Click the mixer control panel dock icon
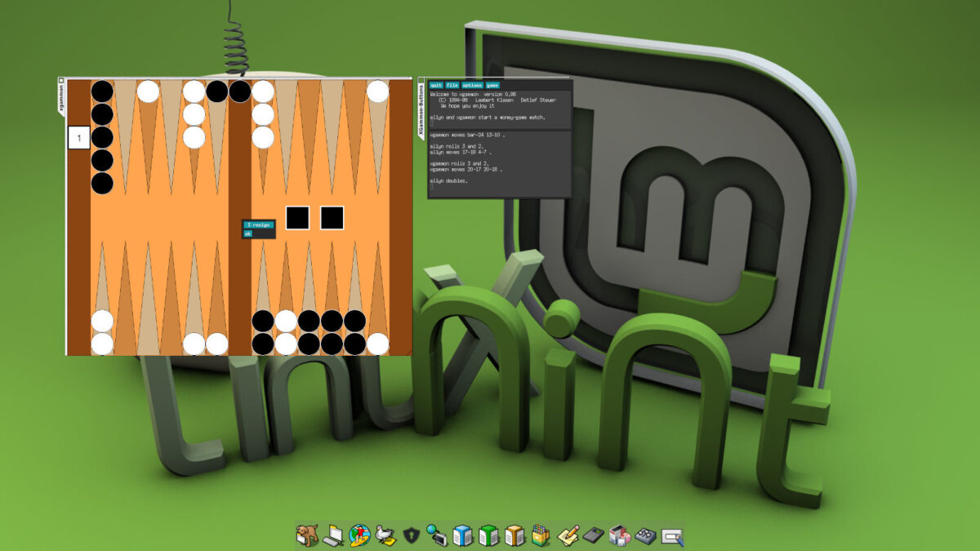This screenshot has width=980, height=551. click(x=645, y=536)
